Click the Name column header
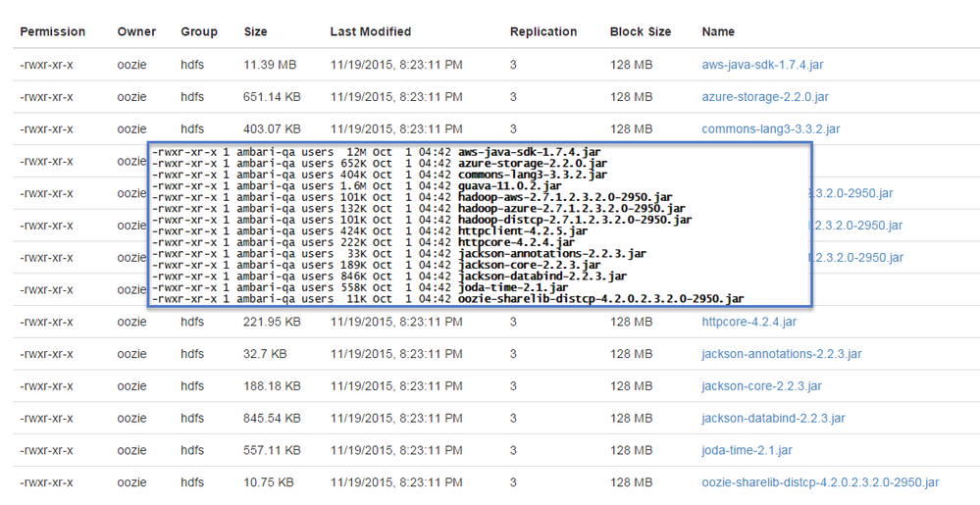The height and width of the screenshot is (505, 980). (x=718, y=32)
